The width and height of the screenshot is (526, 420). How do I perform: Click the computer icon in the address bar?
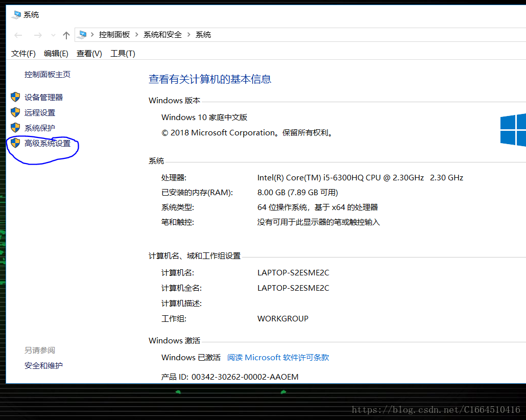(82, 35)
